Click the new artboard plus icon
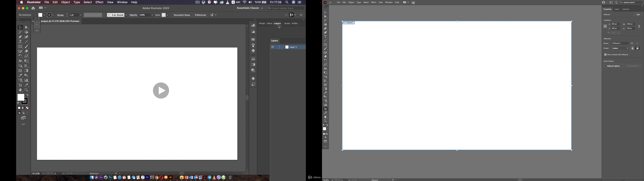Viewport: 644px width, 181px height. point(632,43)
